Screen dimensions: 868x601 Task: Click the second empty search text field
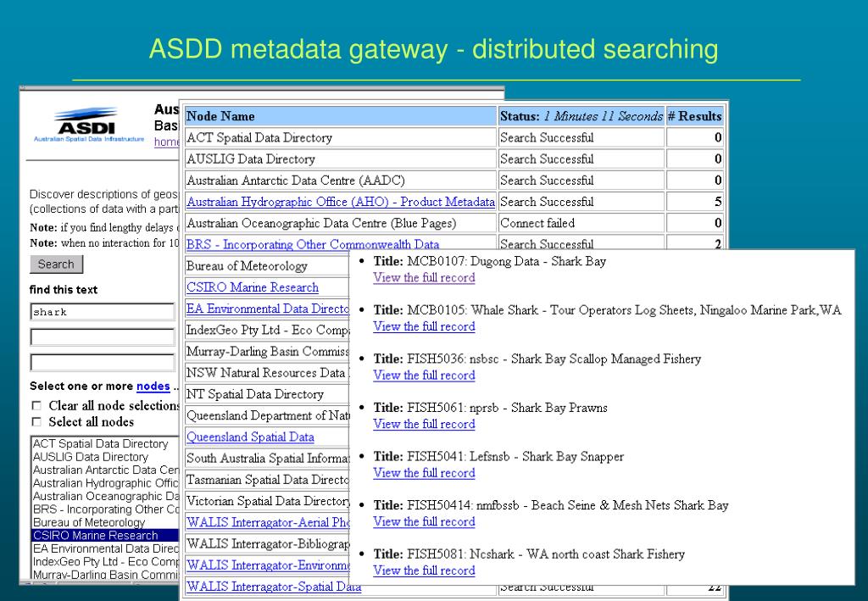tap(103, 337)
